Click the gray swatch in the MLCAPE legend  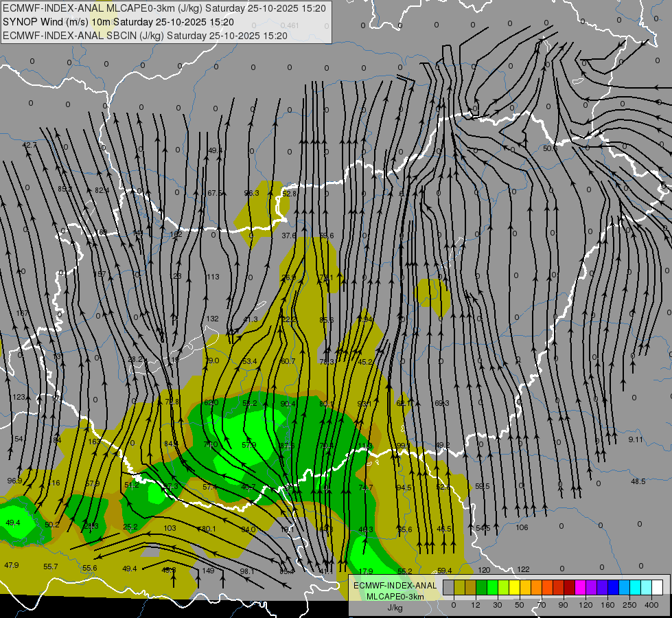point(449,587)
